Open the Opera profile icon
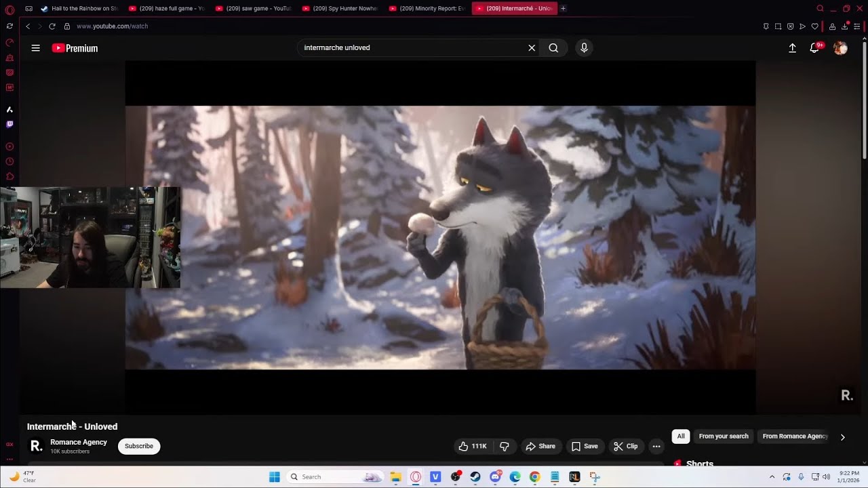 coord(832,26)
